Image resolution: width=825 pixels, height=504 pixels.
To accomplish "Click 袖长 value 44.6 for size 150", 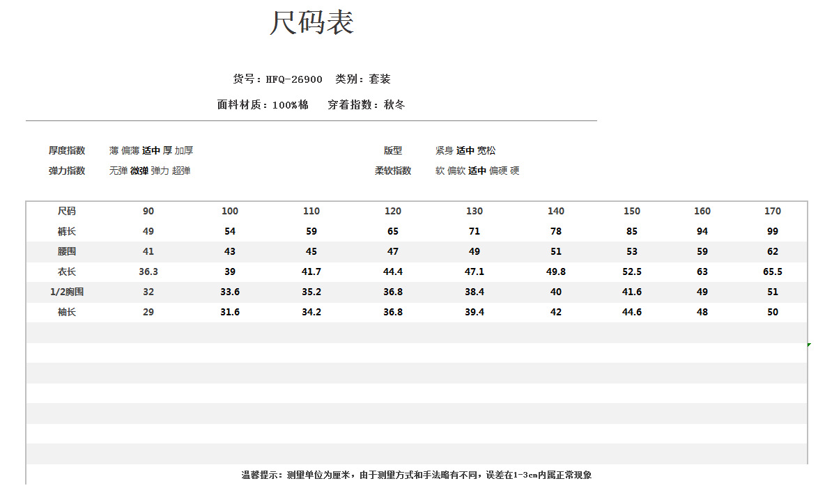I will point(632,312).
